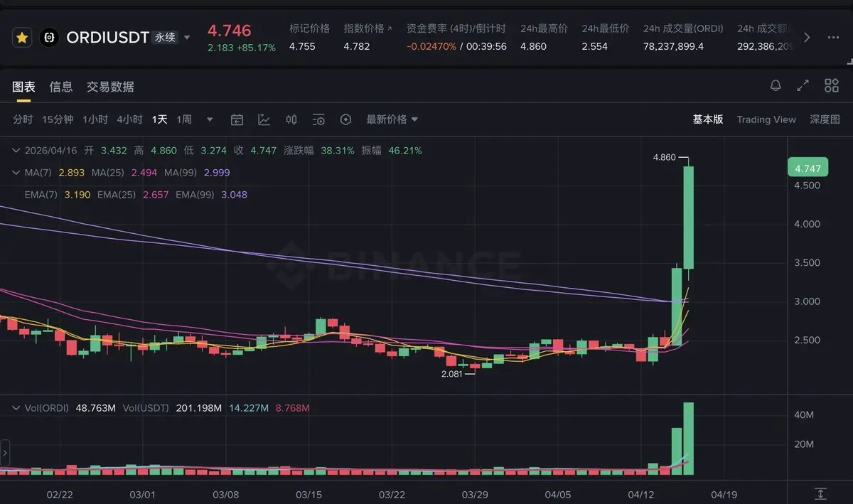Open the three-dot more menu at top right
The width and height of the screenshot is (853, 504).
point(833,38)
